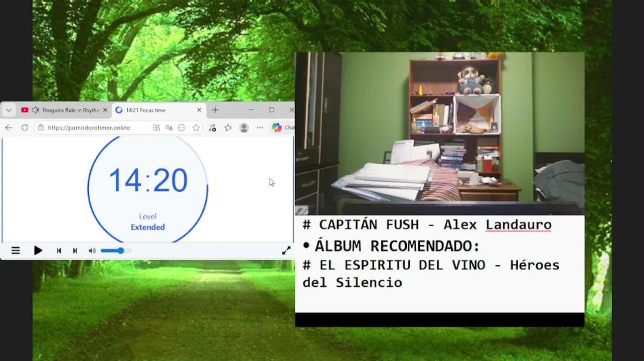Minimize the browser window

pos(251,110)
